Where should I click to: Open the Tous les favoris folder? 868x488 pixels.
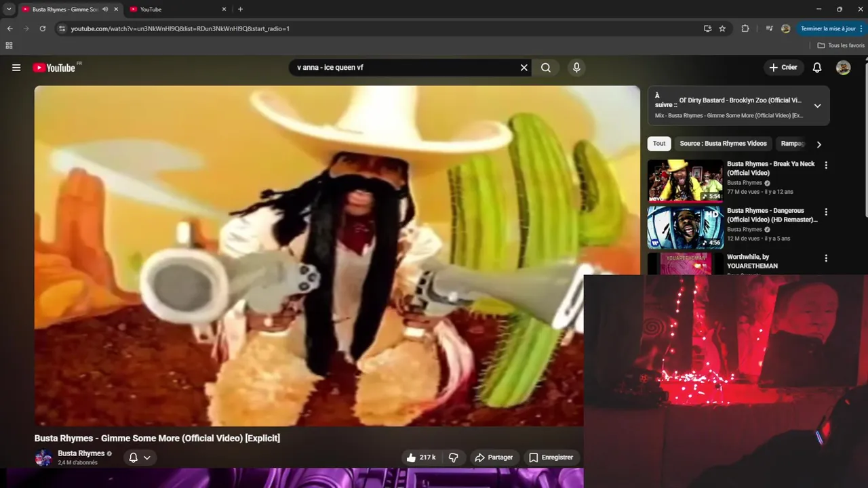click(x=841, y=45)
